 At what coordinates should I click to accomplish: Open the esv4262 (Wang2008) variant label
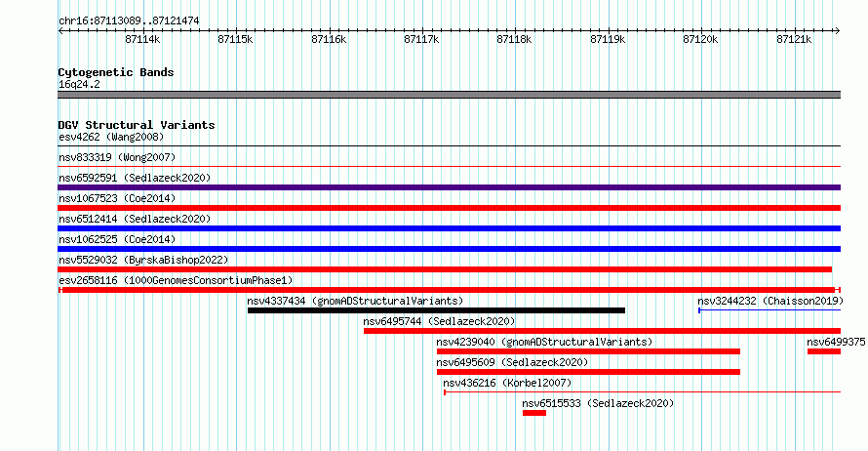point(111,137)
